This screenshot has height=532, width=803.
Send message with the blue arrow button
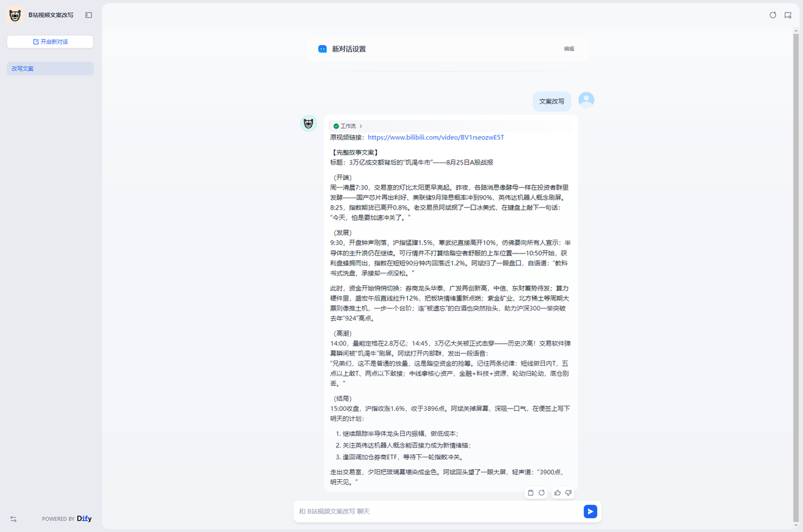click(590, 511)
